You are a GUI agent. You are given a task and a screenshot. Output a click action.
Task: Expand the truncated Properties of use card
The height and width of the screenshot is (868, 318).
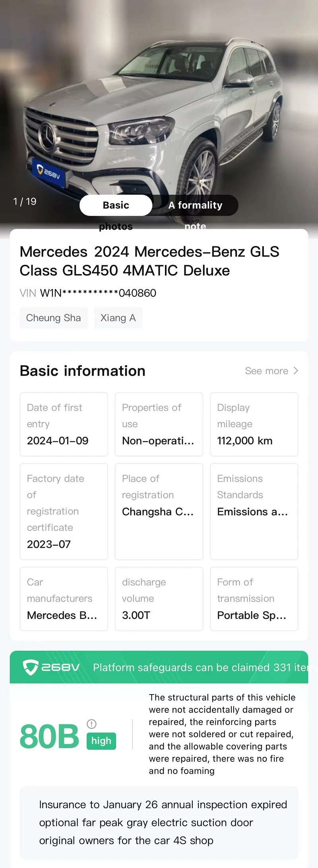159,424
